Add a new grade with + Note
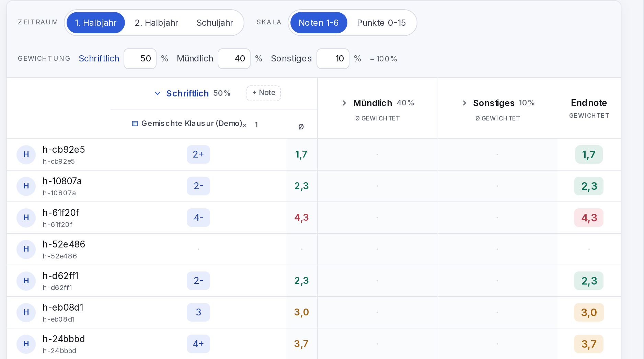Screen dimensions: 644x359 point(264,93)
